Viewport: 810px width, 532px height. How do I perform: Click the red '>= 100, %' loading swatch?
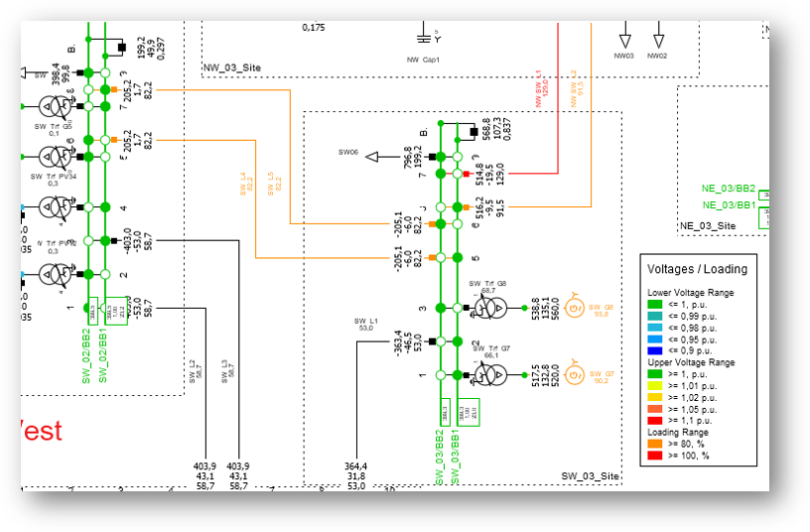[654, 456]
